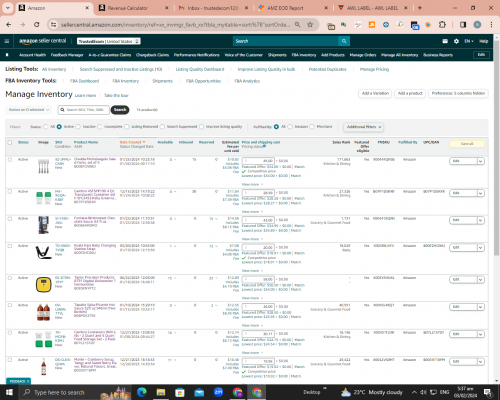Click the Preferences columns hidden button

(x=458, y=94)
